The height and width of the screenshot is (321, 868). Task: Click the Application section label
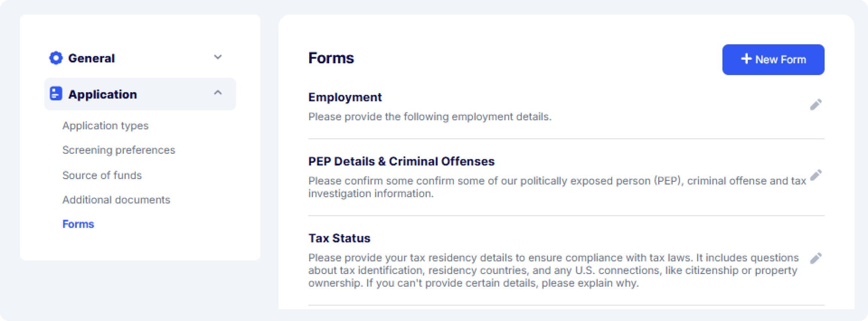point(102,94)
